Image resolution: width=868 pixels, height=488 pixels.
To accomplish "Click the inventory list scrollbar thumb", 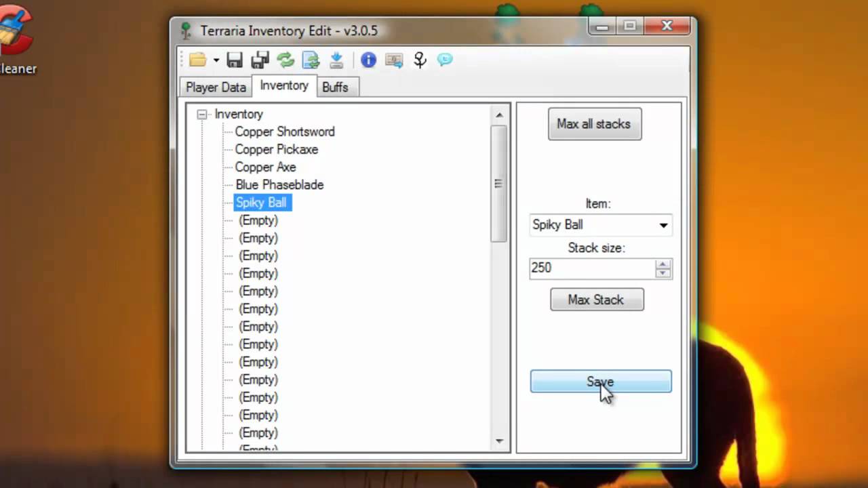I will [500, 184].
